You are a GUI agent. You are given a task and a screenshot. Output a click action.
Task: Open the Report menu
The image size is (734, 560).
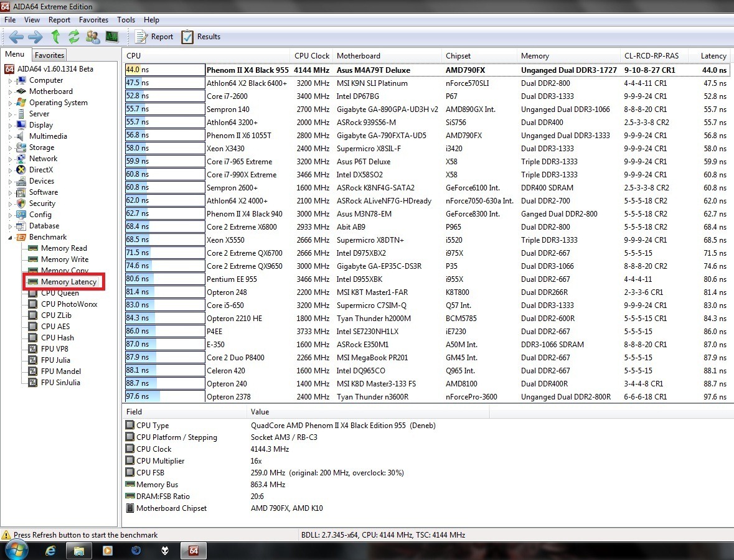(x=59, y=20)
